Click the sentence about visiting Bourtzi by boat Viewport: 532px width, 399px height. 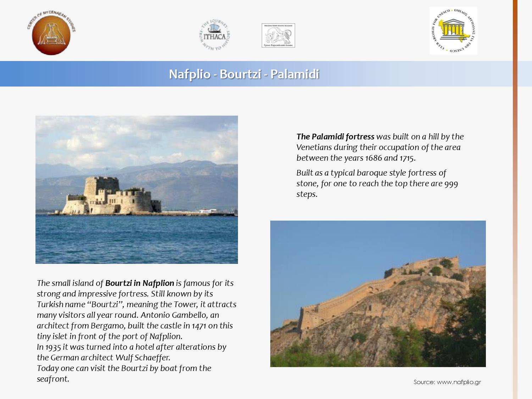coord(124,368)
